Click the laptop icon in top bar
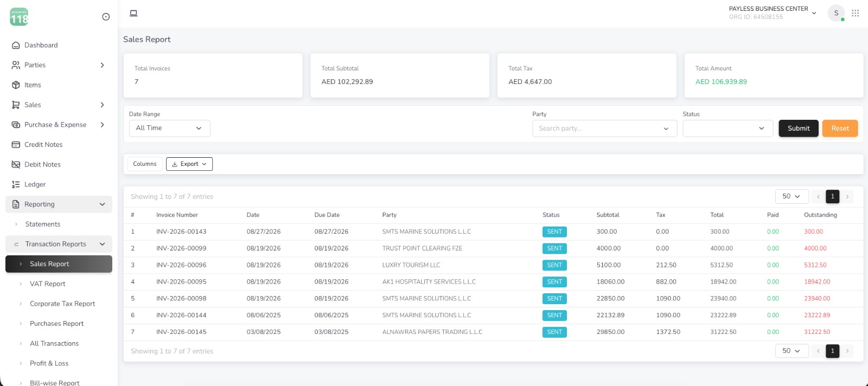The width and height of the screenshot is (868, 386). click(133, 13)
